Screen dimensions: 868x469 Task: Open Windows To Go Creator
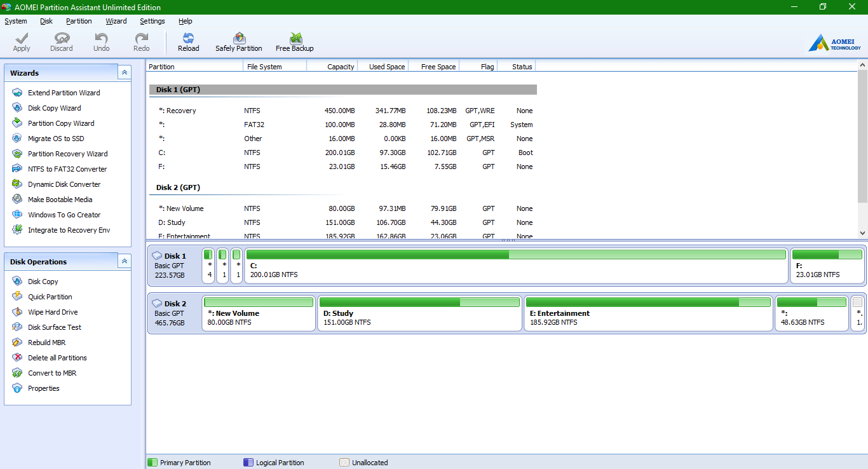point(64,215)
